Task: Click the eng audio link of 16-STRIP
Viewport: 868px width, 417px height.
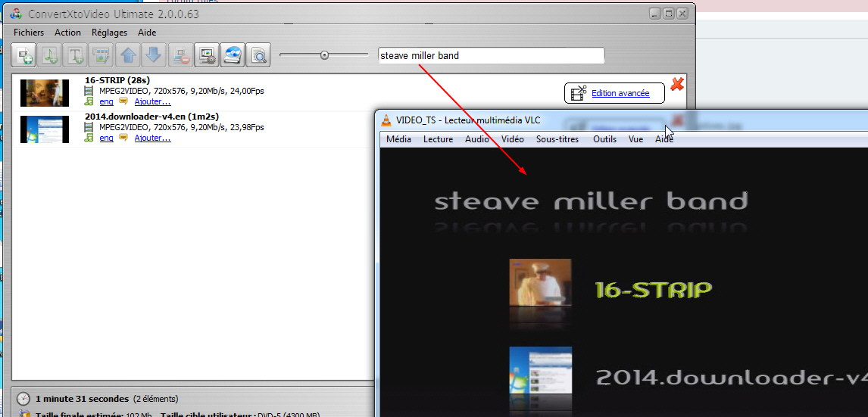Action: [x=106, y=101]
